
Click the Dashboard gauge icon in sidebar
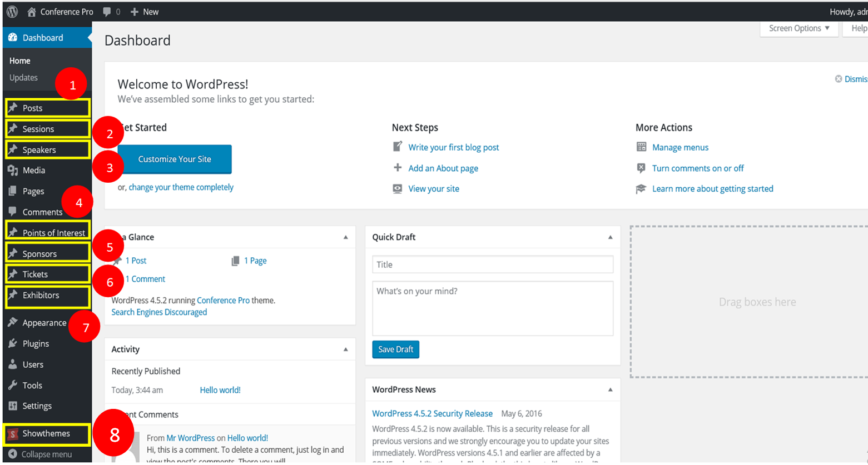[x=13, y=38]
